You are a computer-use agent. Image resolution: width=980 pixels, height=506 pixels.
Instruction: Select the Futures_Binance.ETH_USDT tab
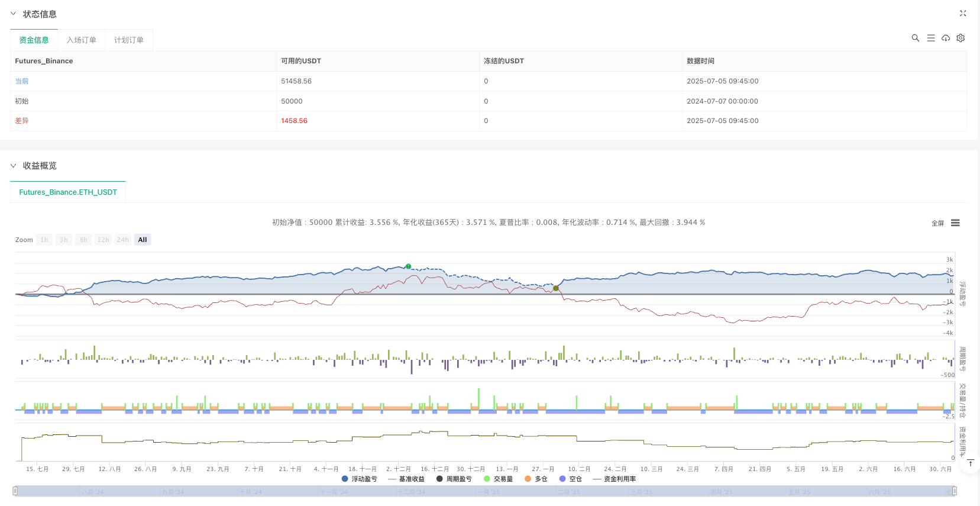(68, 192)
